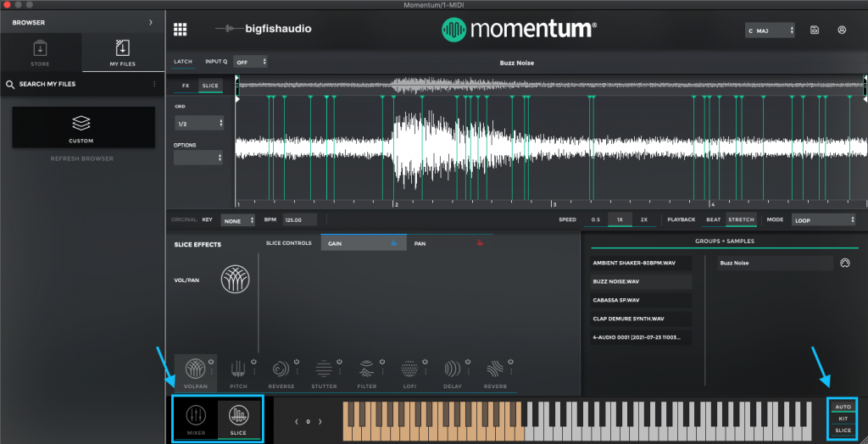Set speed to 1X
The height and width of the screenshot is (444, 868).
(620, 219)
